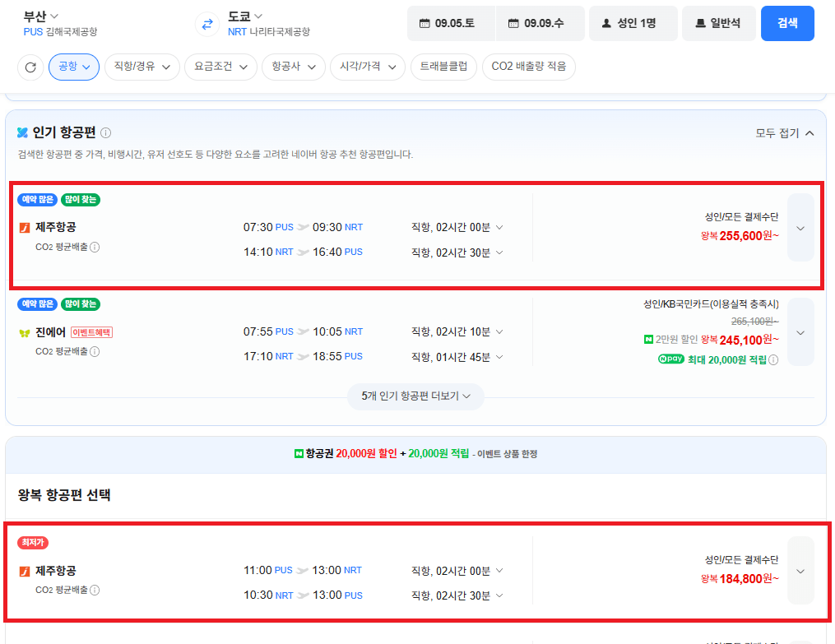Open the 부산 departure city dropdown
The image size is (835, 644).
(x=41, y=16)
